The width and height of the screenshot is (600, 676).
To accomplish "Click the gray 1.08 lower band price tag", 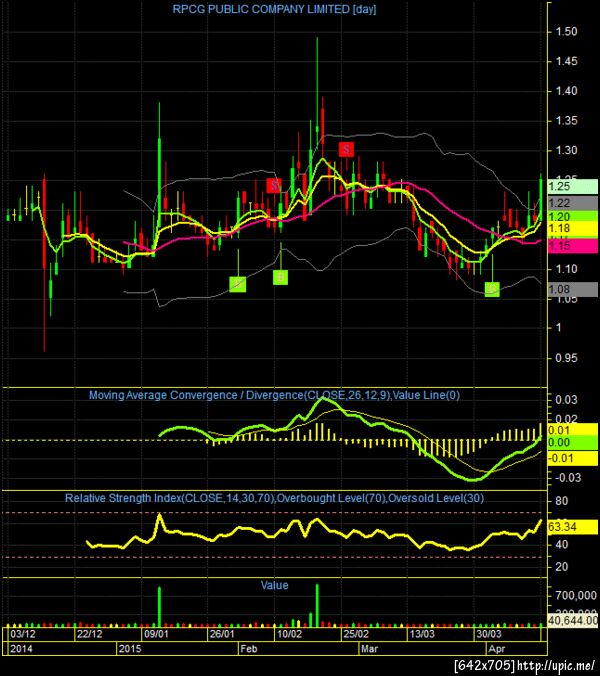I will (572, 289).
